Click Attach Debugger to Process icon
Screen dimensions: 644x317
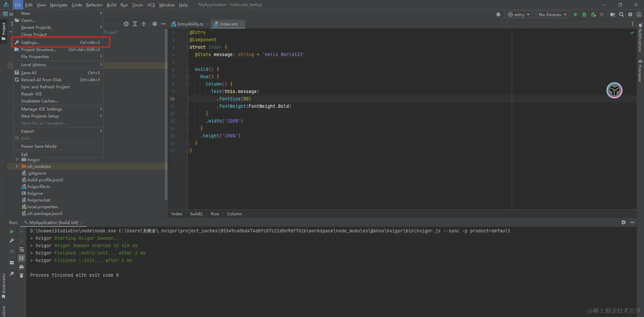[x=593, y=14]
